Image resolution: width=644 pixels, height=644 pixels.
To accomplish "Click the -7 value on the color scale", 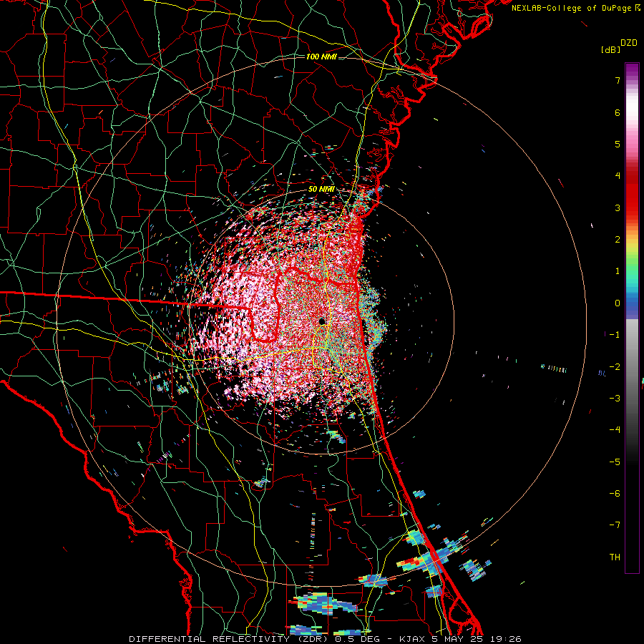I will [x=615, y=525].
